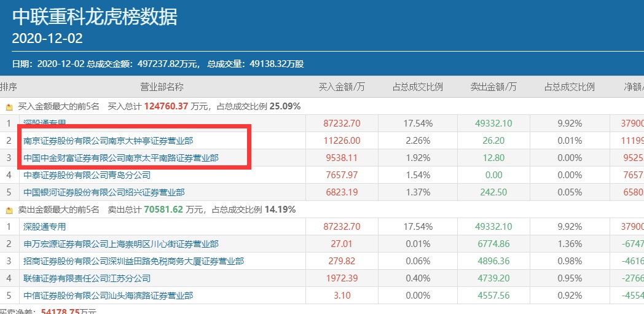Click buy amount 3.10 for 中信证券
Viewport: 644px width, 314px height.
(342, 296)
